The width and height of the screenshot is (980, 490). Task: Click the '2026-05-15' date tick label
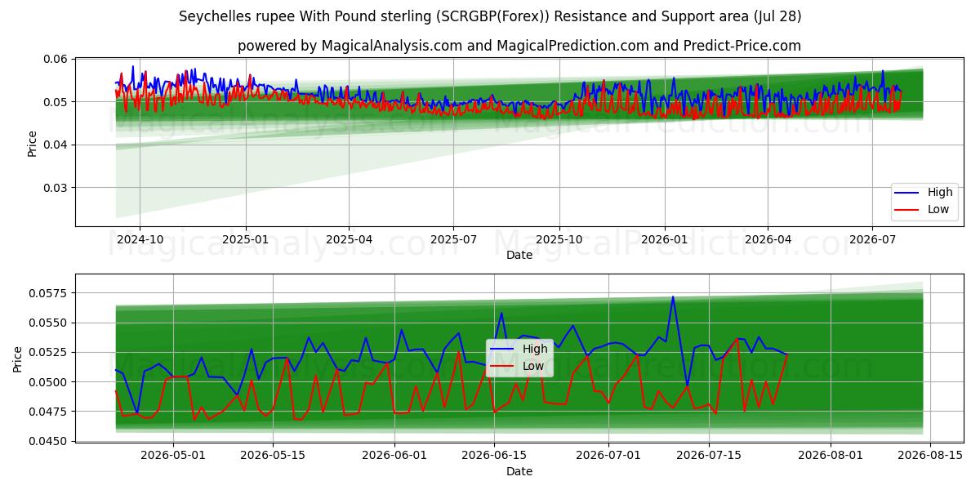click(x=273, y=456)
